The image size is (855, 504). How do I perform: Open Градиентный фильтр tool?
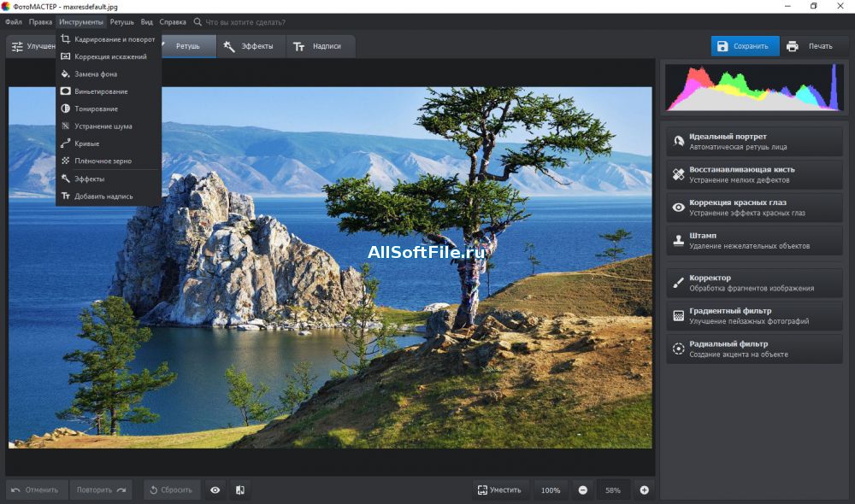pyautogui.click(x=754, y=316)
